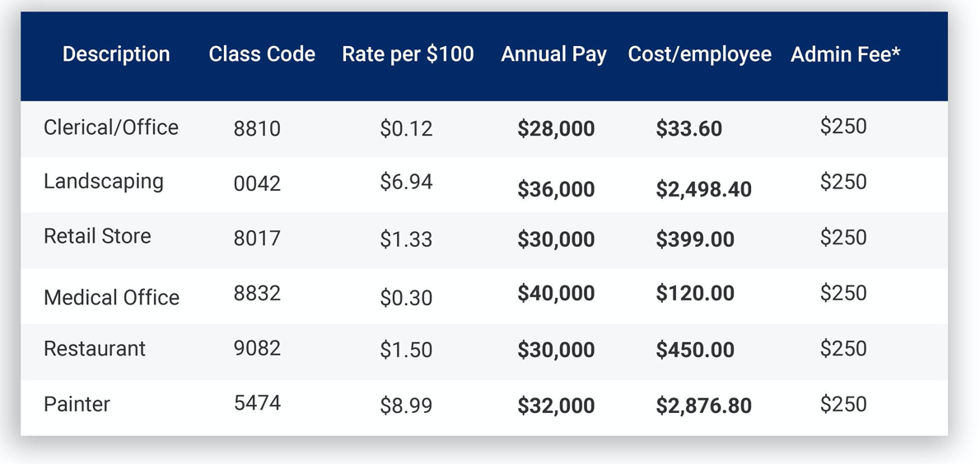
Task: Click the $1.33 Retail Store rate
Action: click(x=406, y=239)
